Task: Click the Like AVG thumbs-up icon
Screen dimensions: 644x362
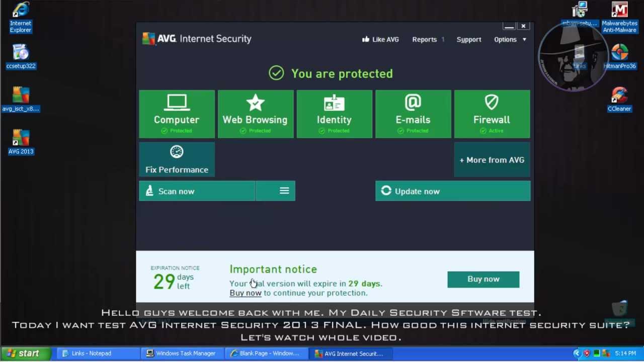Action: (366, 39)
